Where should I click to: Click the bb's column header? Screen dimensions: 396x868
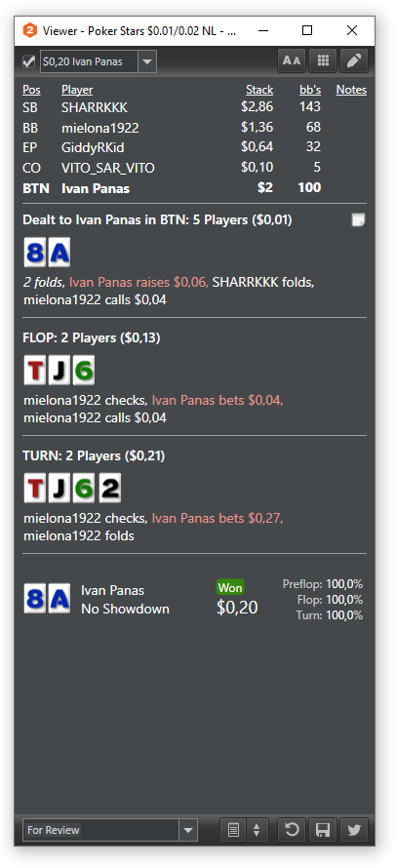pos(310,90)
